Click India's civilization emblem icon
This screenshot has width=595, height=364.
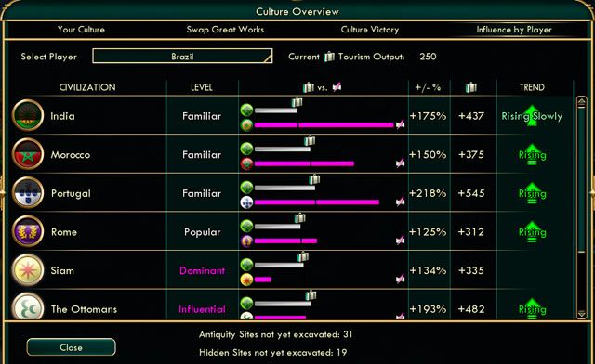click(x=28, y=115)
